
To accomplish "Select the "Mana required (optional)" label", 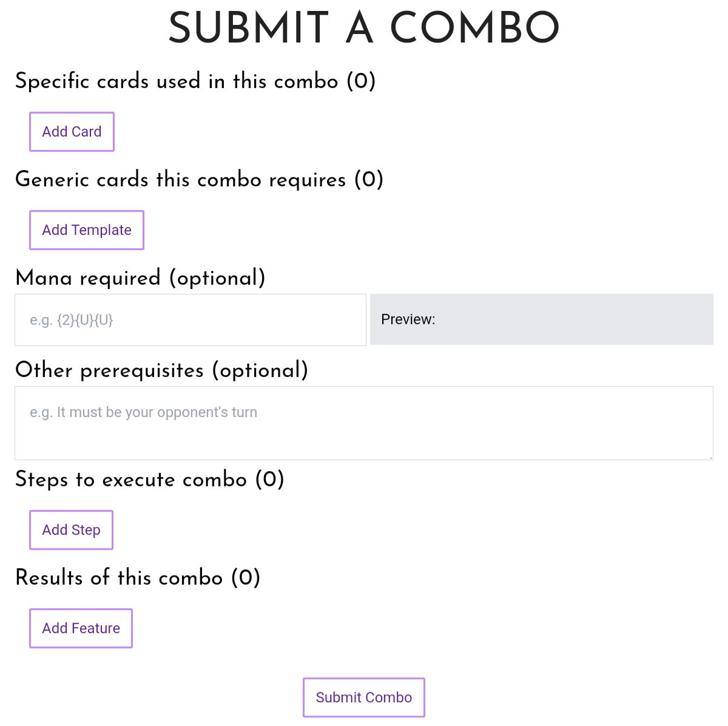I will click(140, 278).
